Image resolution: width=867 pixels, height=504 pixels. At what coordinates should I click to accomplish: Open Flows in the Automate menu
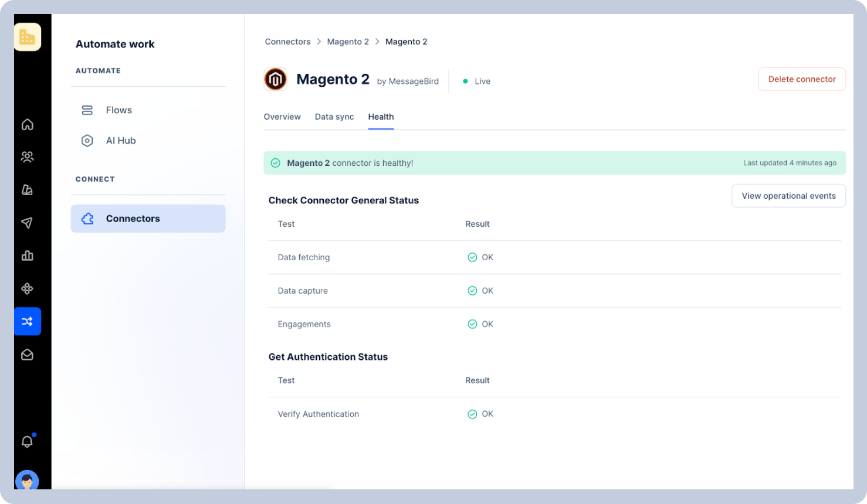118,110
